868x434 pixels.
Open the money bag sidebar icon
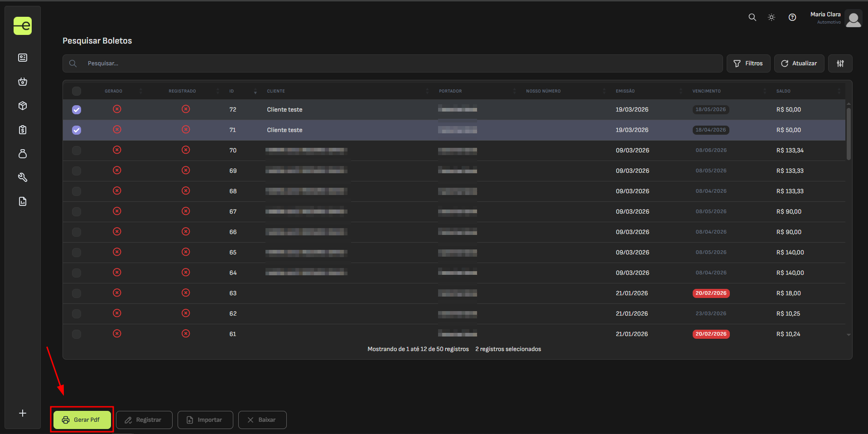coord(23,154)
